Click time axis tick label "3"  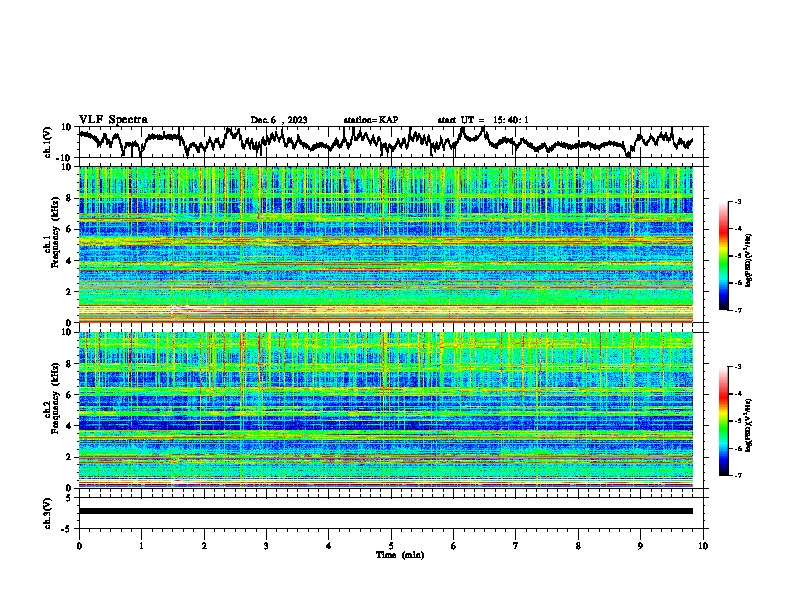266,546
